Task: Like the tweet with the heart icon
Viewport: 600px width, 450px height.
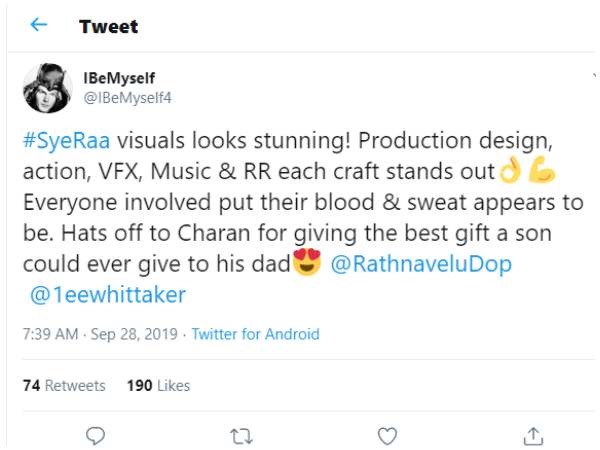Action: [387, 436]
